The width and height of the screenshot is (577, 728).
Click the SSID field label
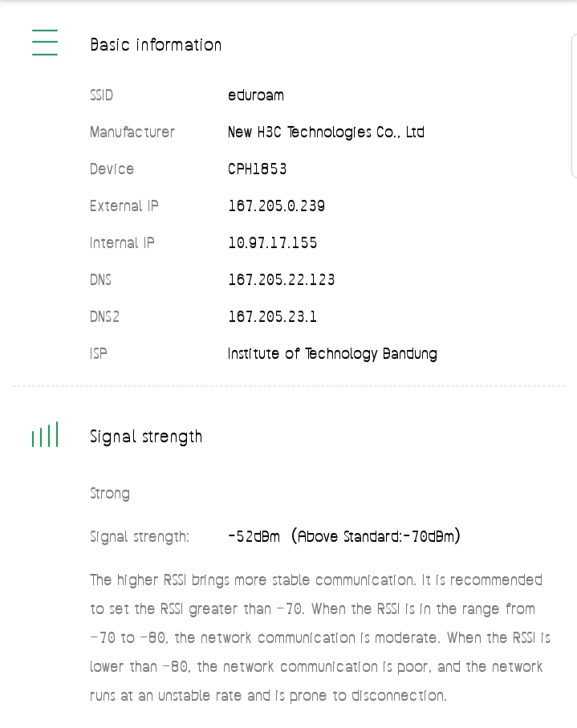point(102,96)
